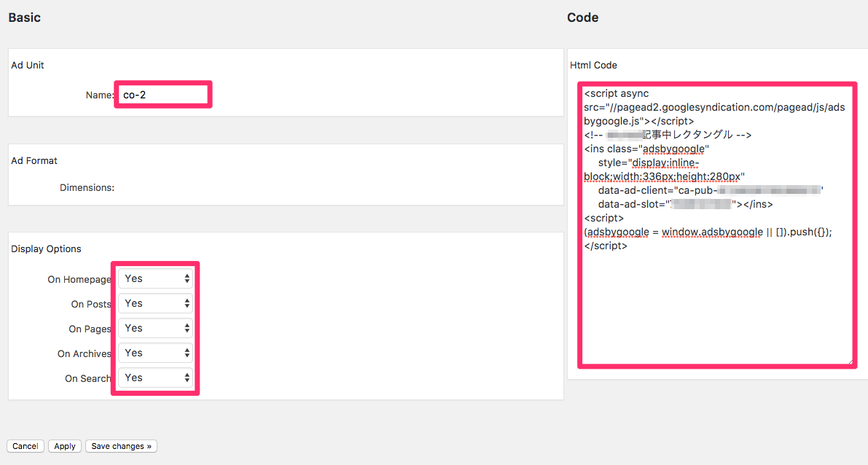
Task: Click the '<script async' first code line
Action: (617, 93)
